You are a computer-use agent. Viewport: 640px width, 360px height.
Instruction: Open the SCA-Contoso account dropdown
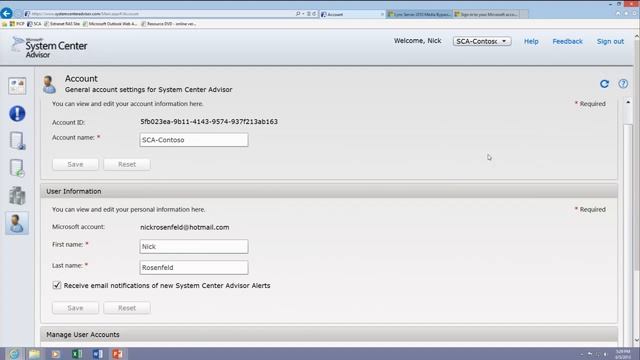(x=482, y=41)
